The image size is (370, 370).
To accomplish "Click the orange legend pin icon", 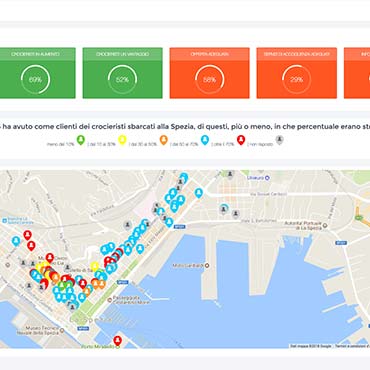I will point(163,140).
